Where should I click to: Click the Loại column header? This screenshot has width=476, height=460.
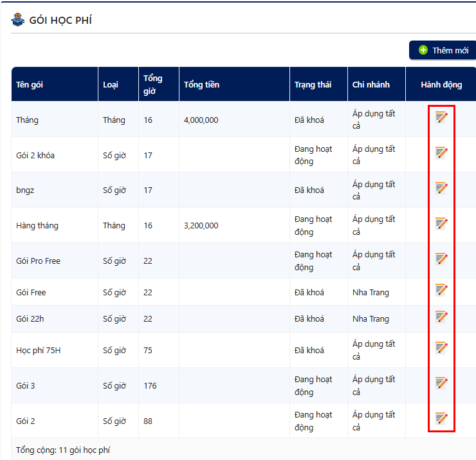tap(111, 84)
